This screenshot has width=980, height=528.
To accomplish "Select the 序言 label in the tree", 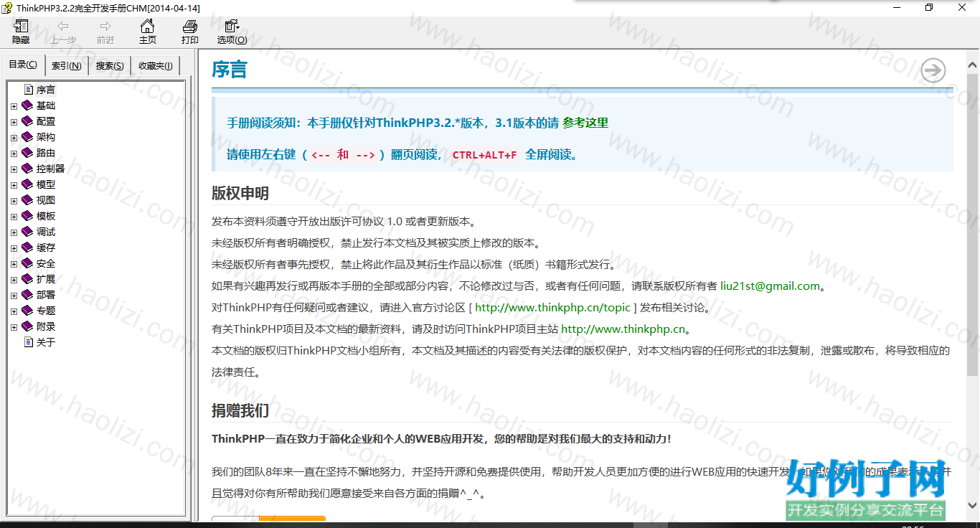I will point(46,90).
